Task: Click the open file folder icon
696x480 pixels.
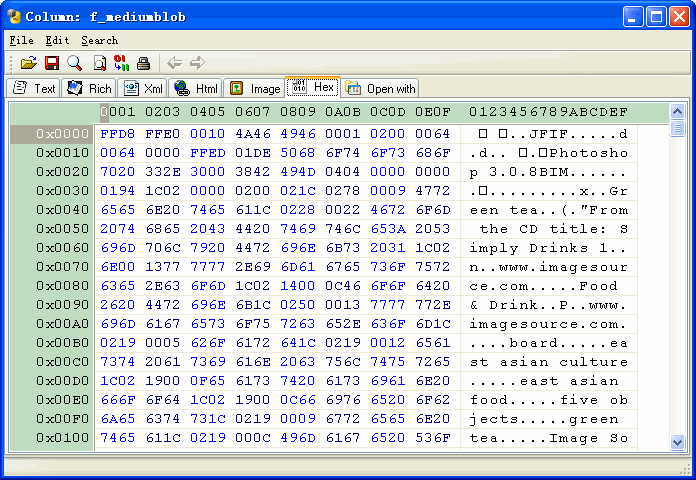Action: (29, 63)
